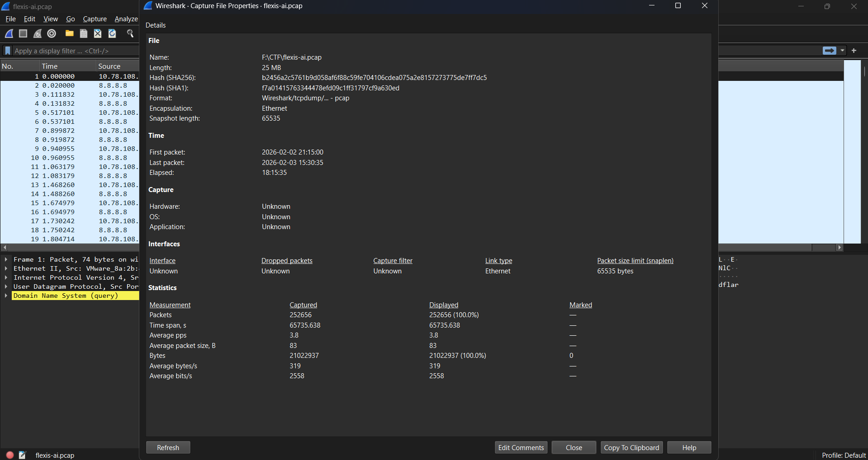Click packet list horizontal scrollbar left arrow

[5, 248]
